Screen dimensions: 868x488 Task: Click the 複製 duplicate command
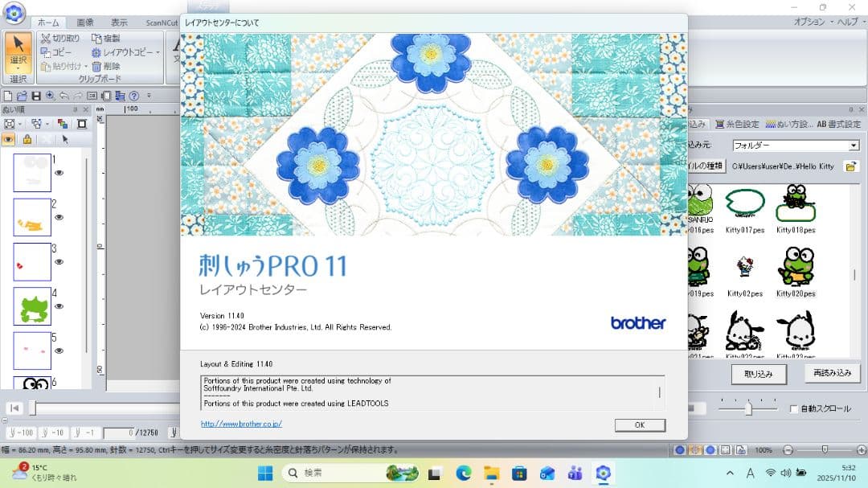click(x=106, y=39)
